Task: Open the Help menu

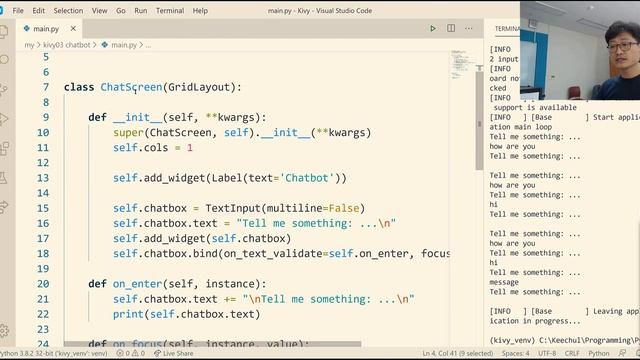Action: click(x=200, y=11)
